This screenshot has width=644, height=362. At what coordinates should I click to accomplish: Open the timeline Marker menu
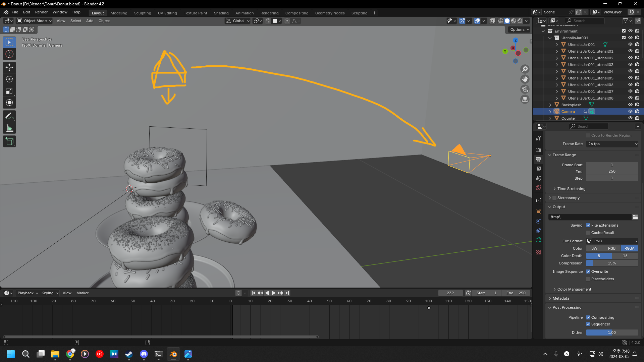coord(82,293)
